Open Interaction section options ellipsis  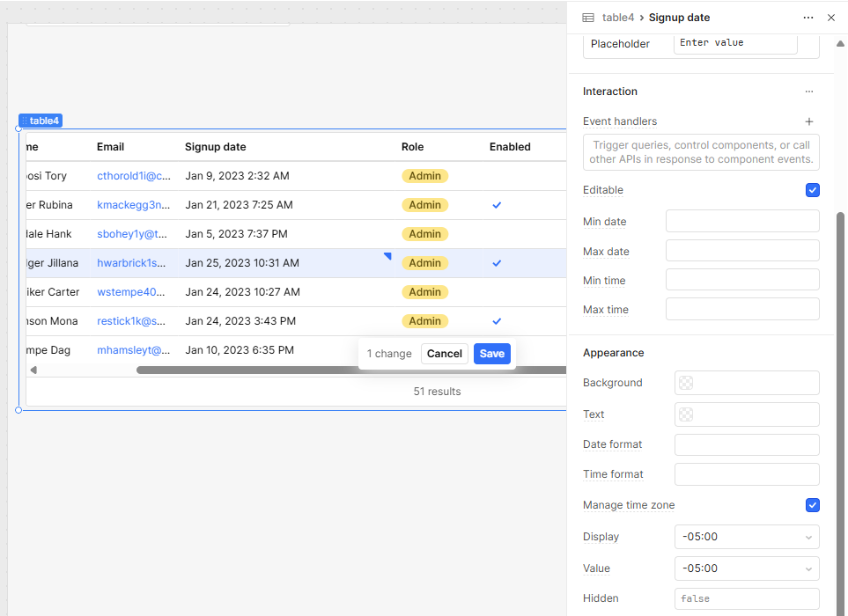tap(809, 92)
